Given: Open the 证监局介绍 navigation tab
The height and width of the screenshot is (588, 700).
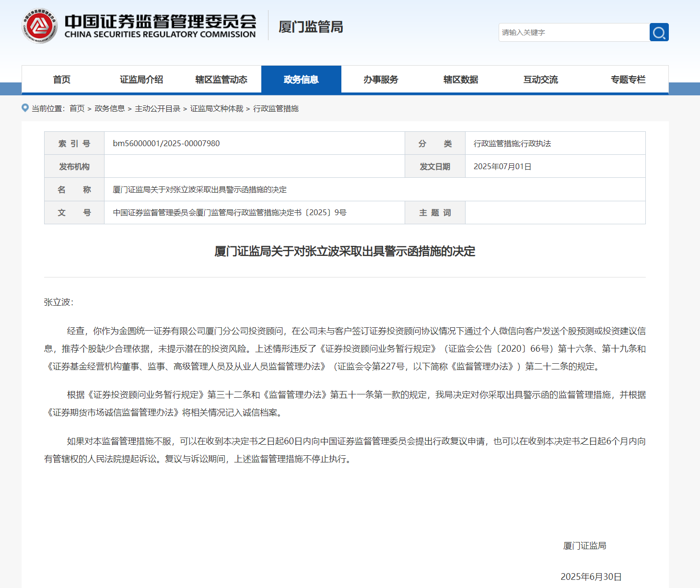Looking at the screenshot, I should point(141,80).
